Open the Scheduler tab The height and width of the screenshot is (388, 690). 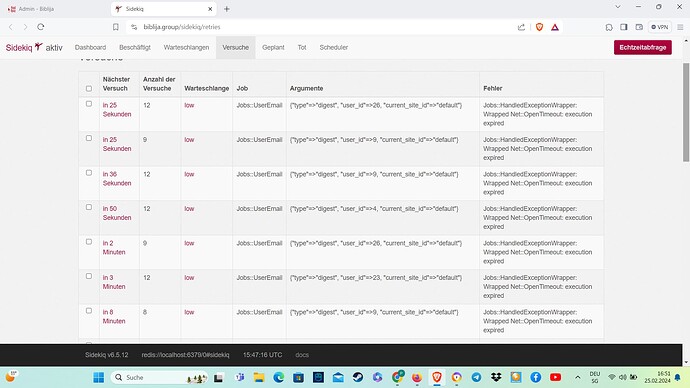334,47
